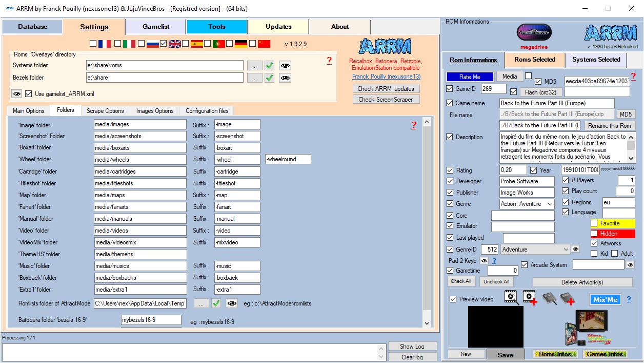Open the Scrape Options sub-tab
644x363 pixels.
click(105, 111)
